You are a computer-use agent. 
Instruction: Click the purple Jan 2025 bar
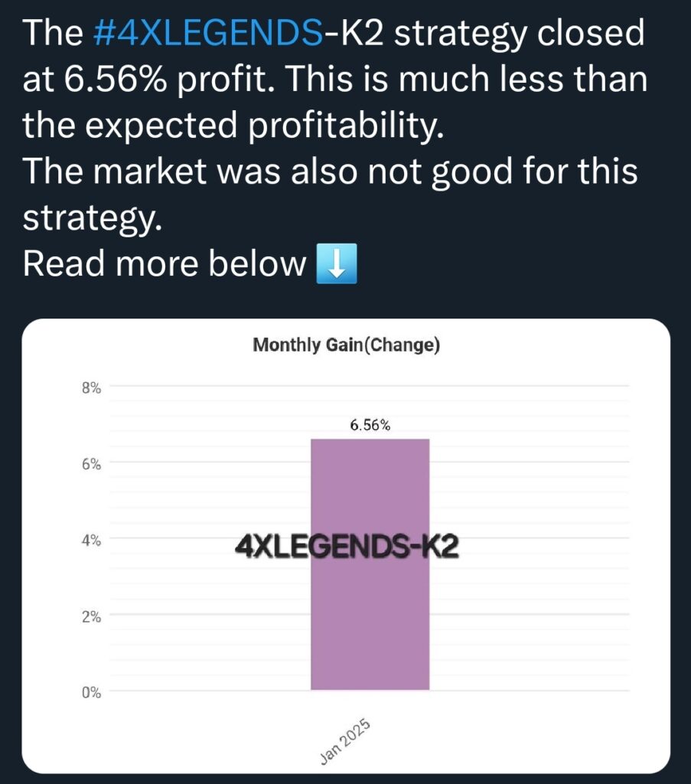point(370,564)
